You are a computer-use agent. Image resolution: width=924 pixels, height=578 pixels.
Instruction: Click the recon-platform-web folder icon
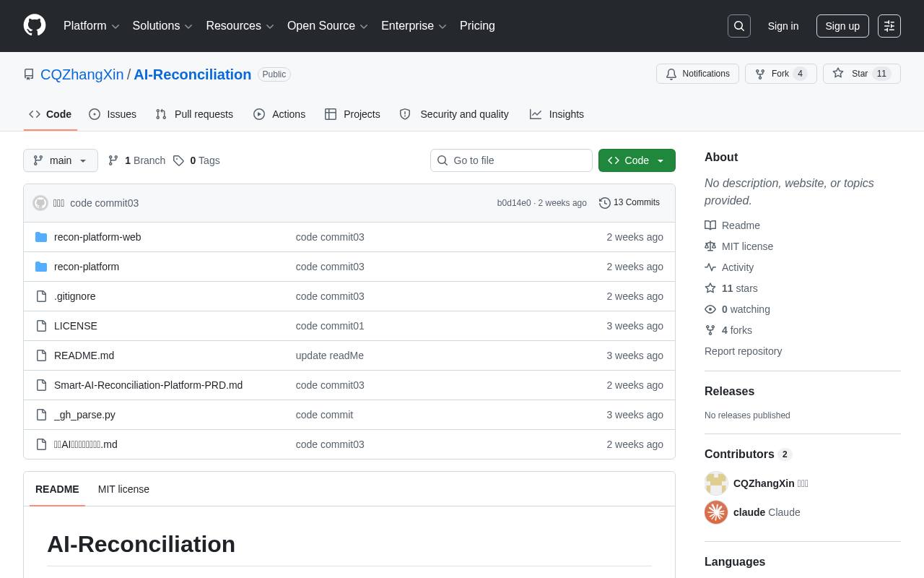pyautogui.click(x=41, y=237)
